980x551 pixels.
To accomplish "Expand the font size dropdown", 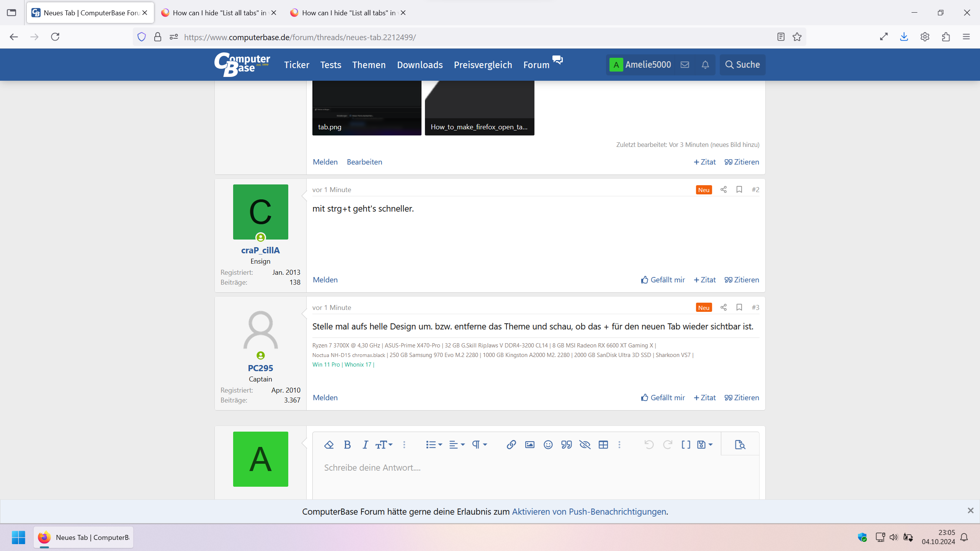I will tap(384, 445).
